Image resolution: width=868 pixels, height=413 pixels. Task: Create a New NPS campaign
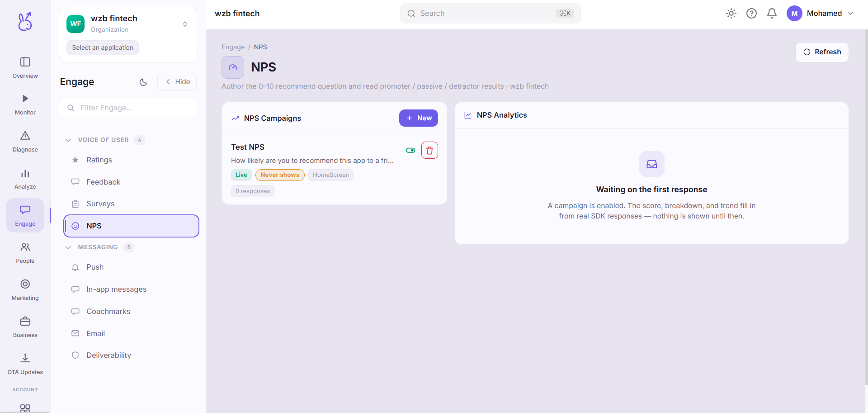[x=419, y=118]
